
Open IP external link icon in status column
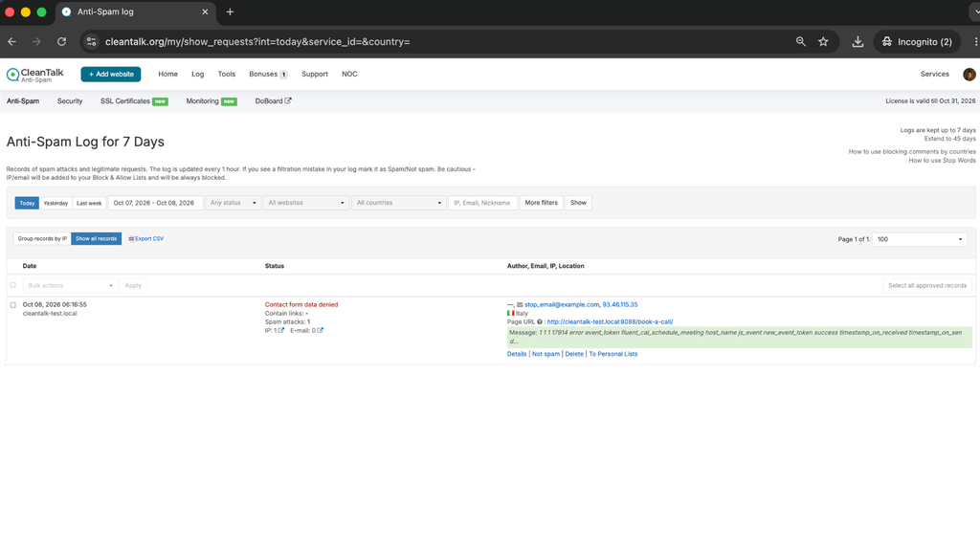tap(281, 330)
